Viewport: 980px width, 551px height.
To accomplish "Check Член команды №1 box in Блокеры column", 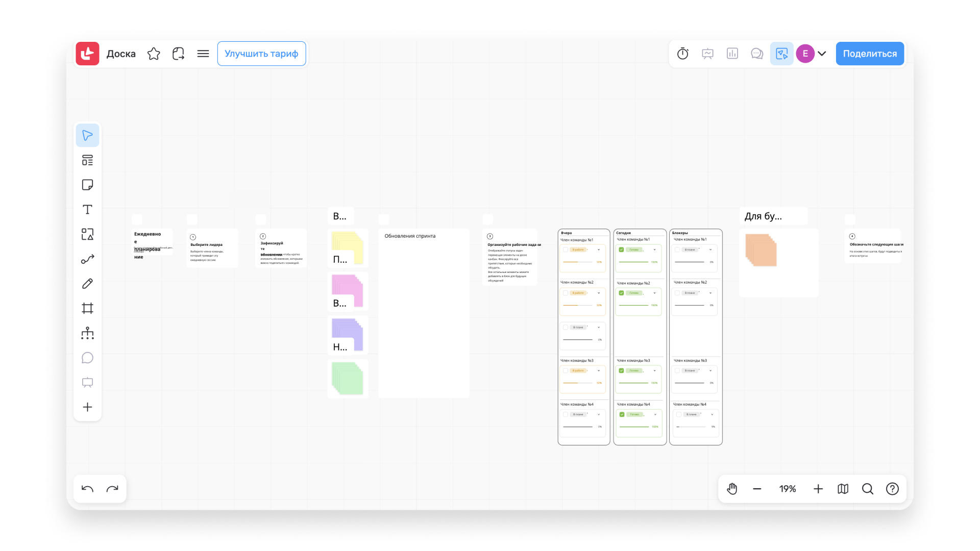I will coord(677,249).
